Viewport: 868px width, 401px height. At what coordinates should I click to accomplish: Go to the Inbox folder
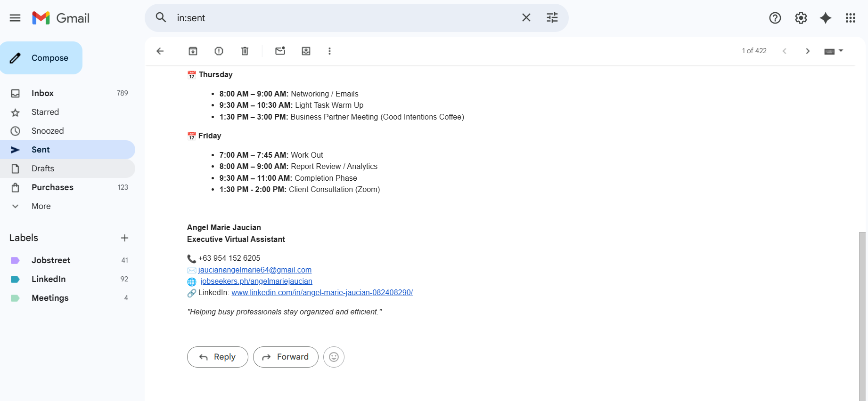click(x=42, y=93)
